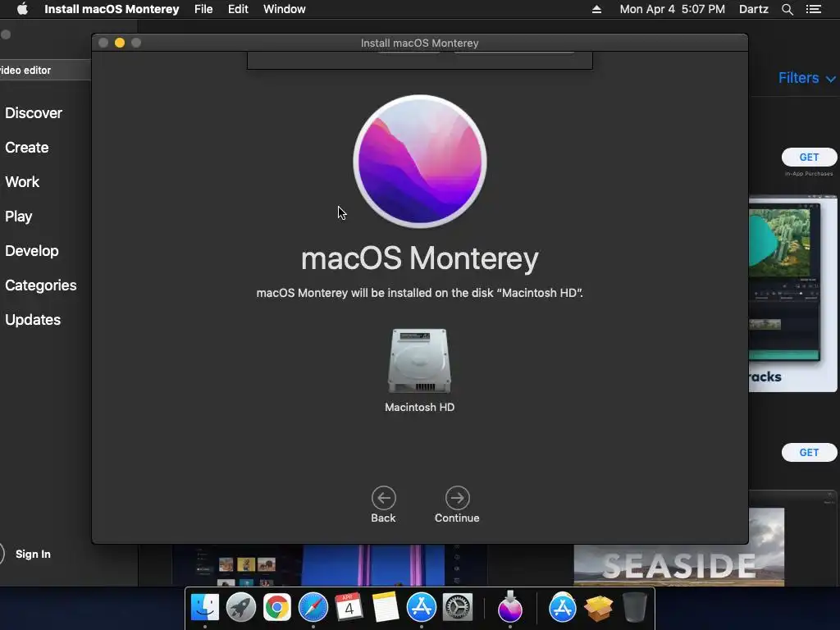Click the Continue arrow in the installer

click(457, 498)
